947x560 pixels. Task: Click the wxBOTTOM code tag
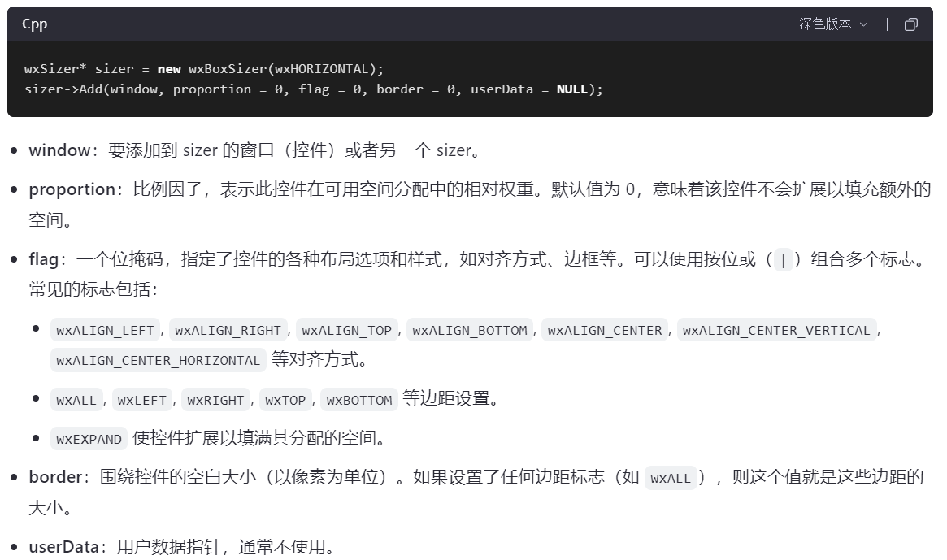(358, 400)
